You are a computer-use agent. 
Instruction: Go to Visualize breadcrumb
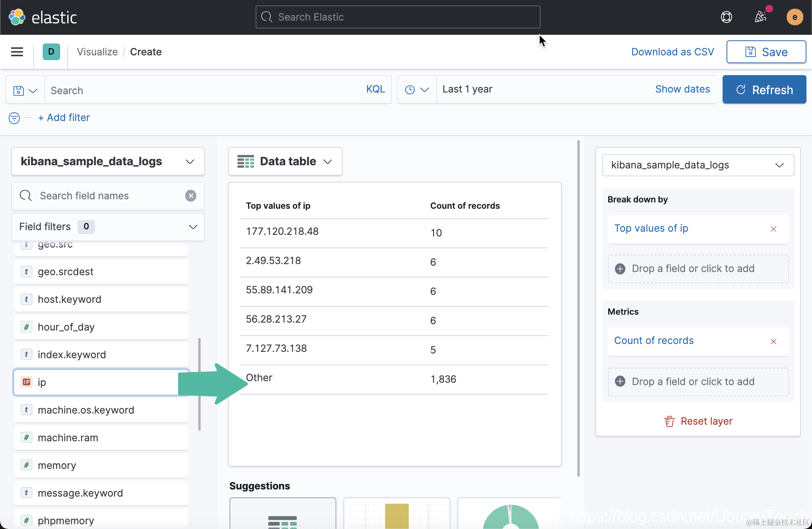point(97,52)
